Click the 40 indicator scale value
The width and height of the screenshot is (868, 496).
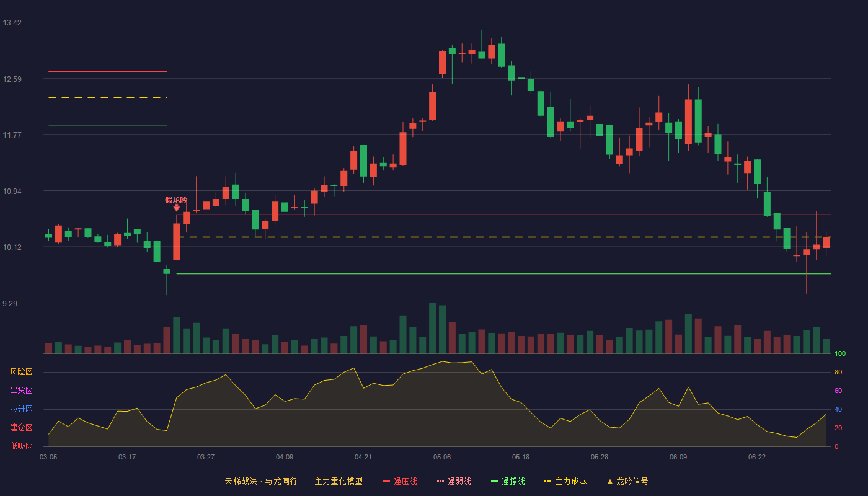[x=838, y=410]
